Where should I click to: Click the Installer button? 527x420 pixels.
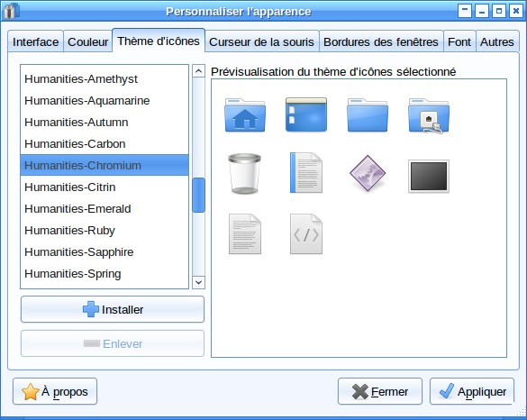(x=113, y=309)
